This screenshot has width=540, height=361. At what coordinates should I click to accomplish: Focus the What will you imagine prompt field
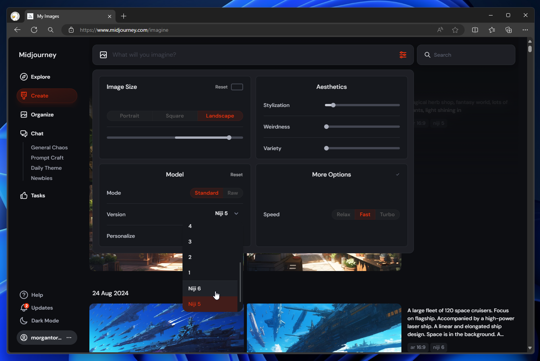pyautogui.click(x=253, y=55)
